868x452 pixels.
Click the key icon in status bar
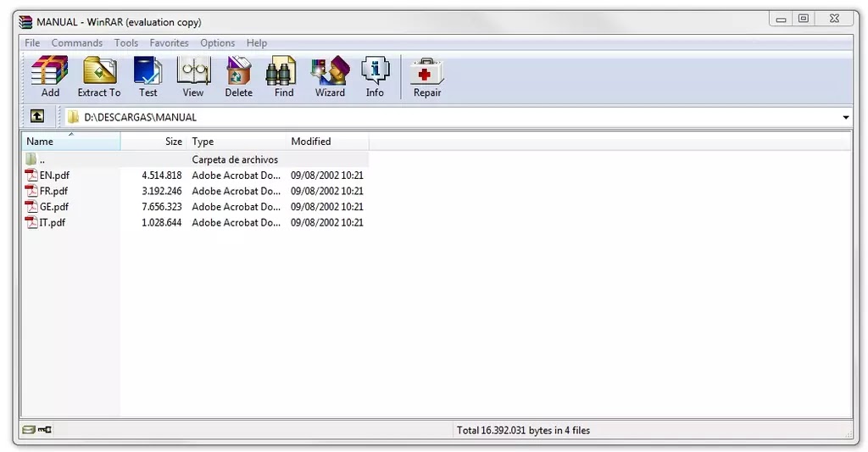pos(45,429)
